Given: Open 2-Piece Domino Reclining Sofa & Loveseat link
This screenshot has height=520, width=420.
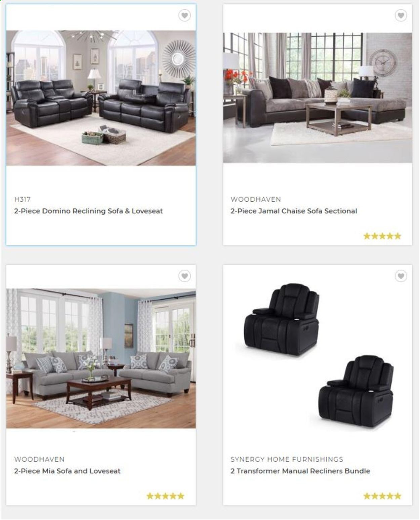Looking at the screenshot, I should 88,211.
